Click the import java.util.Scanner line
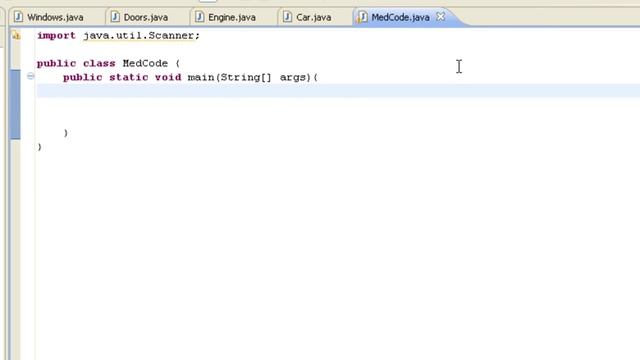 pyautogui.click(x=118, y=36)
